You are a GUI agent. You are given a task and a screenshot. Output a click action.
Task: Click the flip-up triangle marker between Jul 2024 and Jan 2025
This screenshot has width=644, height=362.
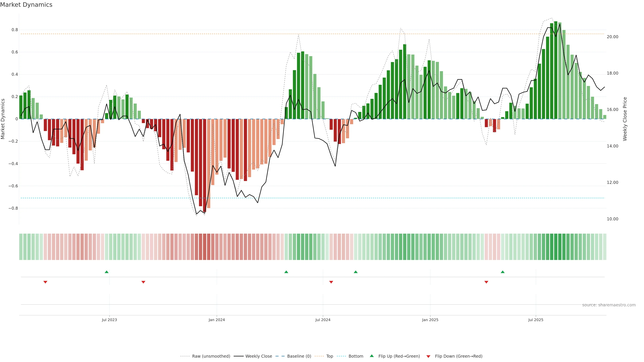(x=356, y=272)
